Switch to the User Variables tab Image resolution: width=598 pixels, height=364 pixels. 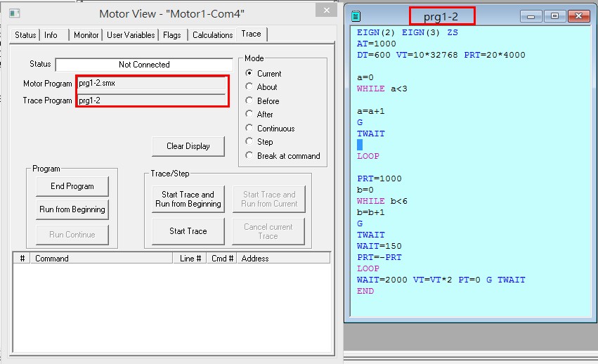[x=131, y=35]
